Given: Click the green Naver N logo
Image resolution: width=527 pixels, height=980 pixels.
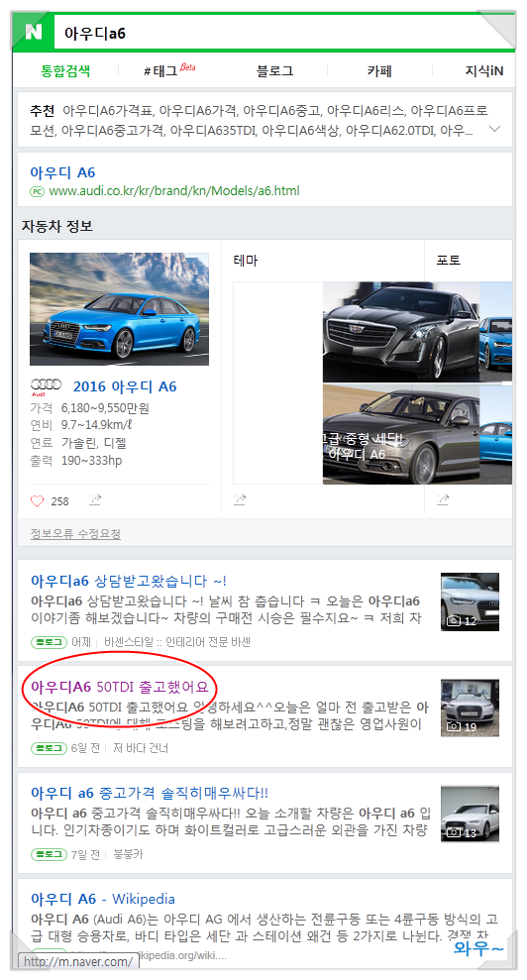Looking at the screenshot, I should (x=33, y=32).
